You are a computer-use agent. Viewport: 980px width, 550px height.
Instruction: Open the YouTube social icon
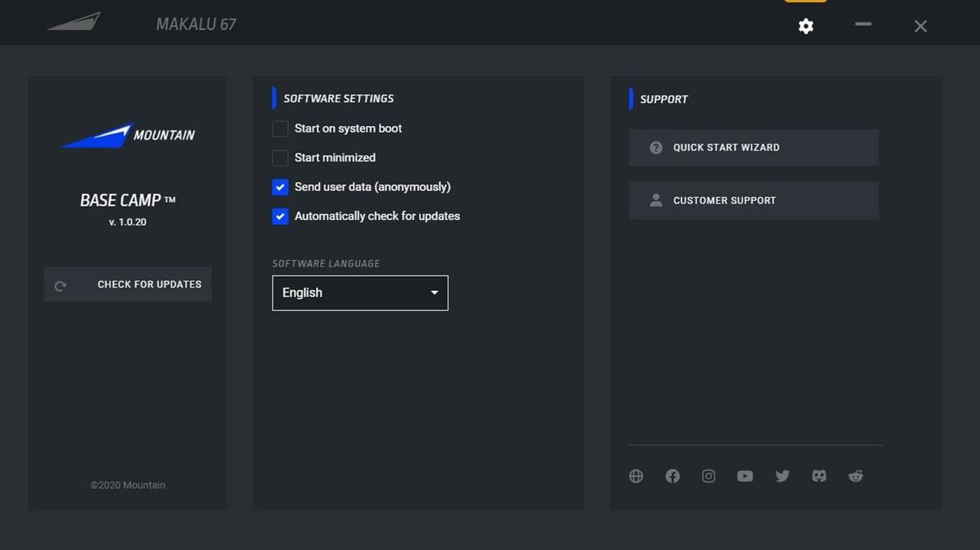point(745,476)
